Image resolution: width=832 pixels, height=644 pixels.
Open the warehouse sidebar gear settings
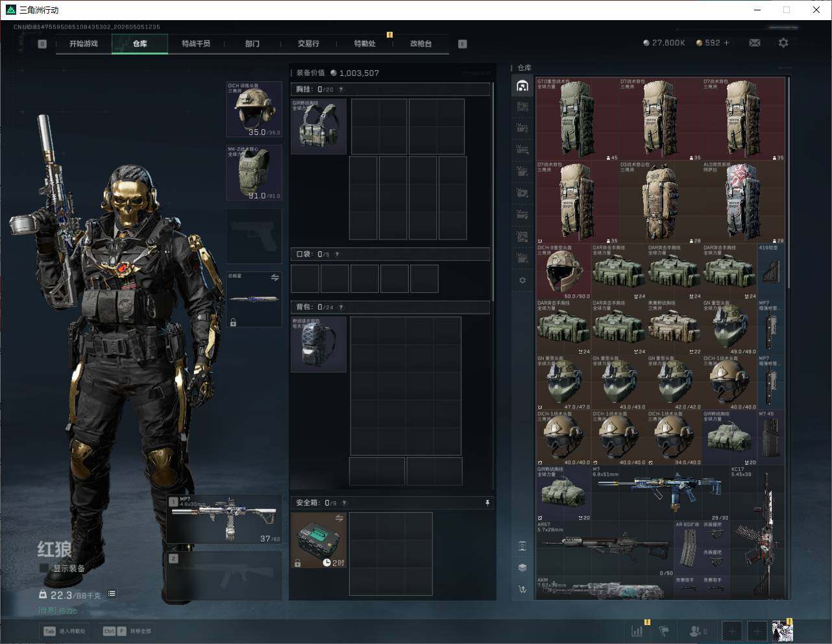[522, 280]
